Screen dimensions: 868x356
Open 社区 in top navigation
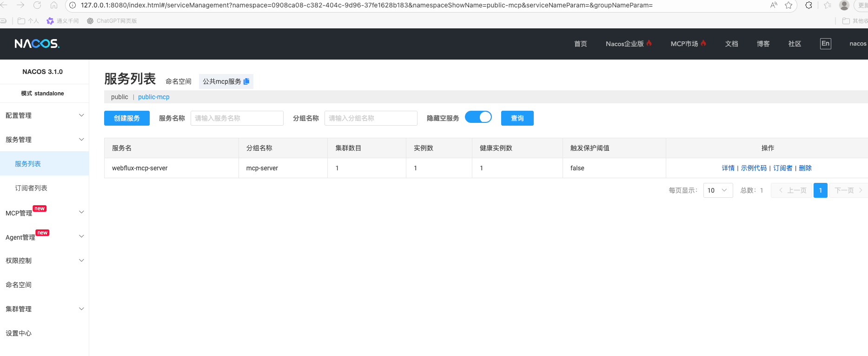pos(795,44)
